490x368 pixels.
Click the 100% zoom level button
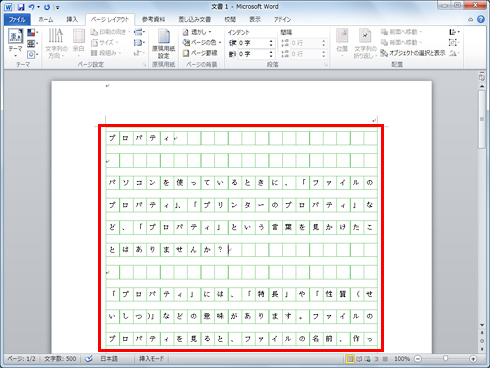pos(402,359)
